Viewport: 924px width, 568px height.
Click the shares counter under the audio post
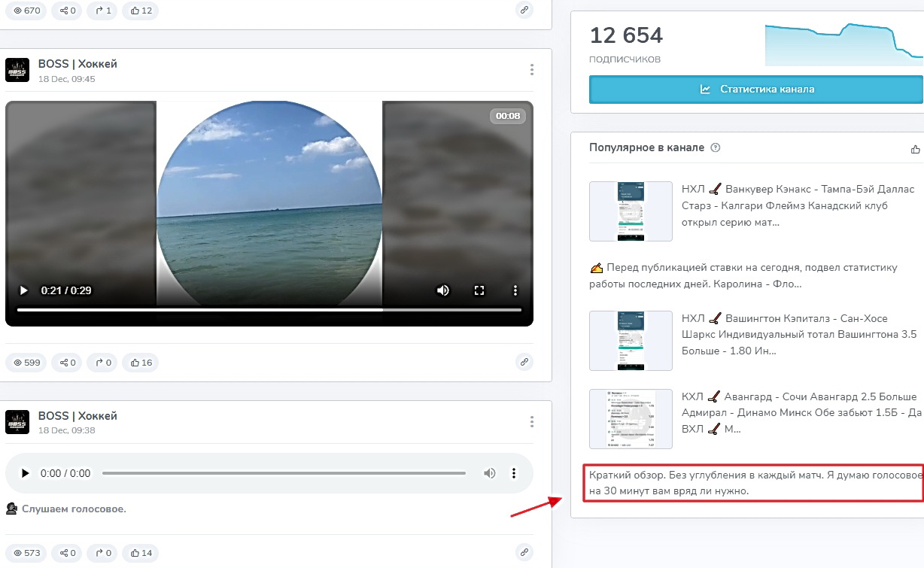68,553
